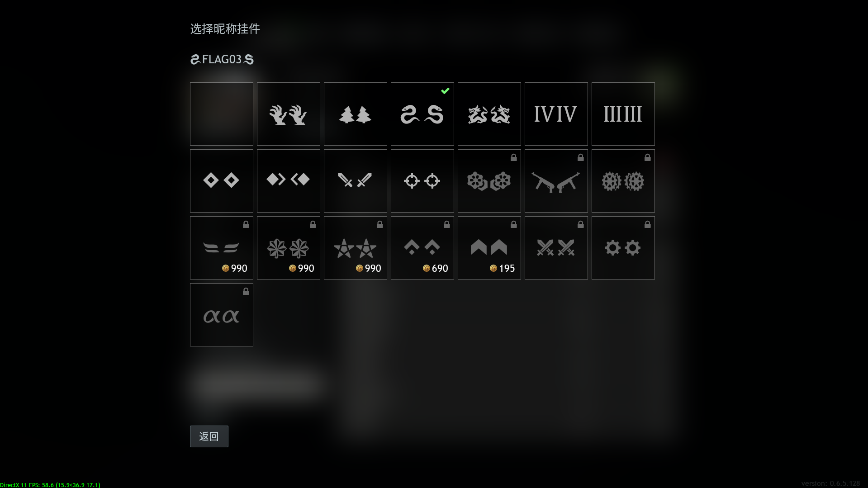Click the locked crossed swords decoration
The width and height of the screenshot is (868, 488).
point(556,248)
